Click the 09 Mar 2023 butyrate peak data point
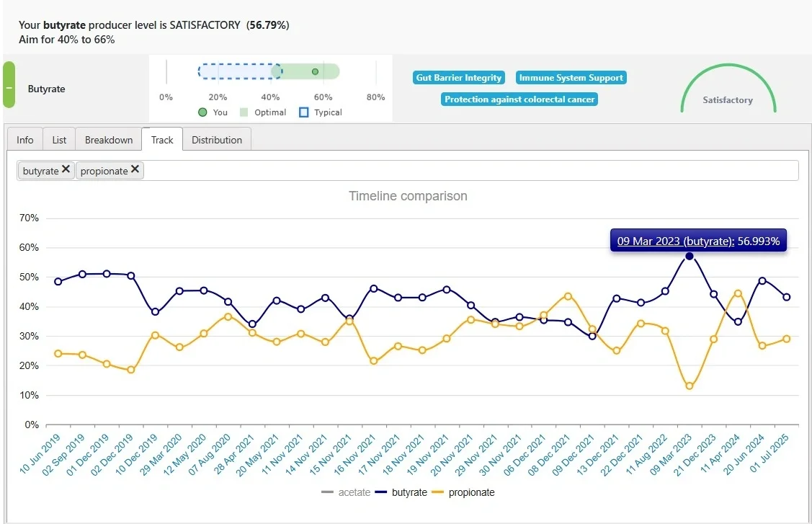Screen dimensions: 812x524 pyautogui.click(x=690, y=257)
